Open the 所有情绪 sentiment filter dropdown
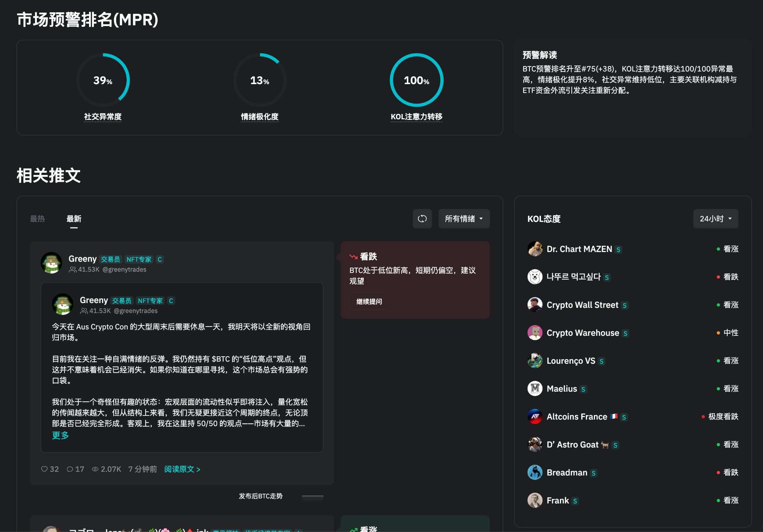The width and height of the screenshot is (763, 532). 463,219
